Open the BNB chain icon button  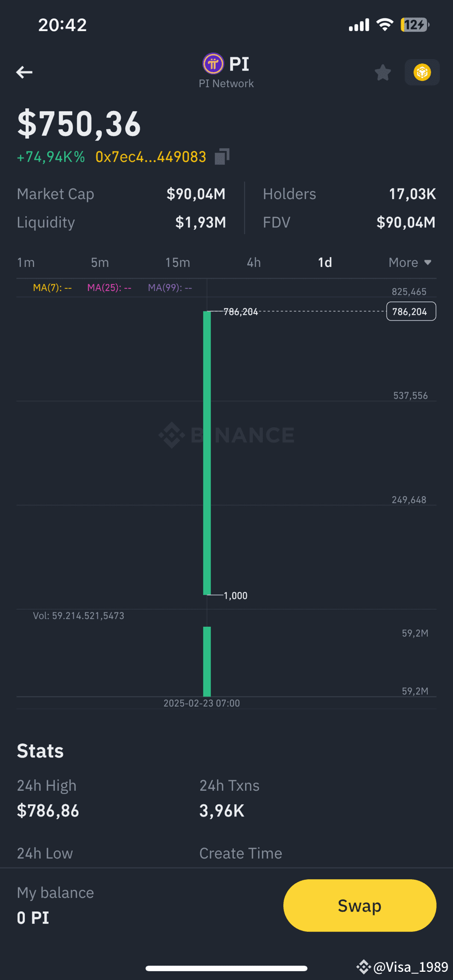pos(422,72)
